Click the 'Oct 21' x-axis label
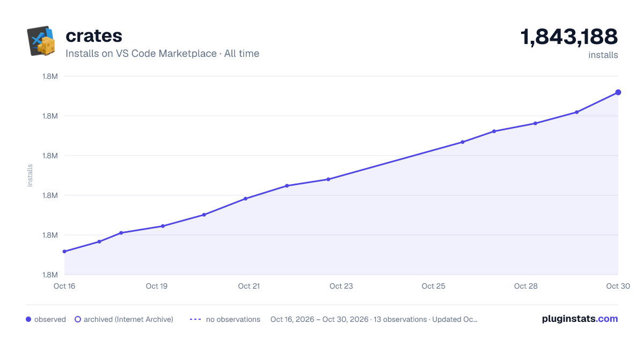 (249, 286)
